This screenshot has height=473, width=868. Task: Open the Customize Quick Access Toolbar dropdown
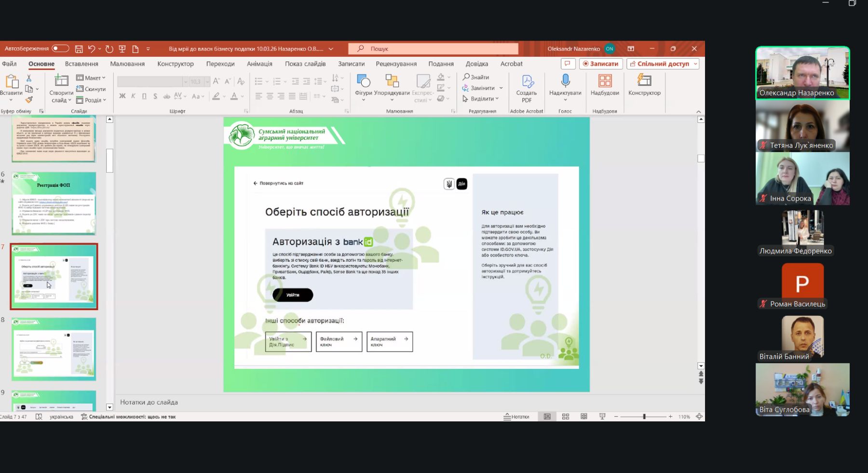point(148,49)
